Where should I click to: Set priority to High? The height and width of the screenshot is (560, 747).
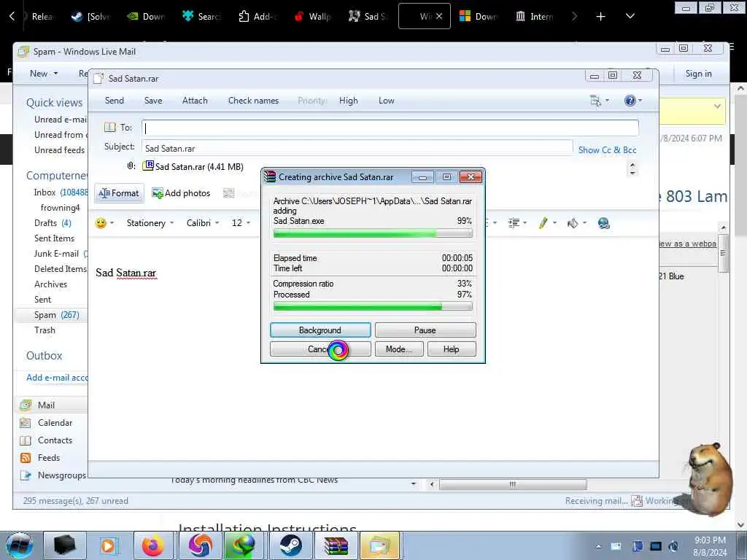click(348, 101)
